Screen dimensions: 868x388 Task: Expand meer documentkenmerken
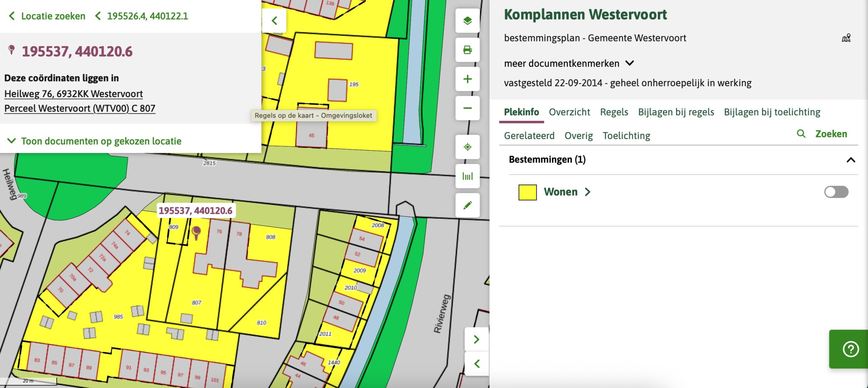click(569, 63)
